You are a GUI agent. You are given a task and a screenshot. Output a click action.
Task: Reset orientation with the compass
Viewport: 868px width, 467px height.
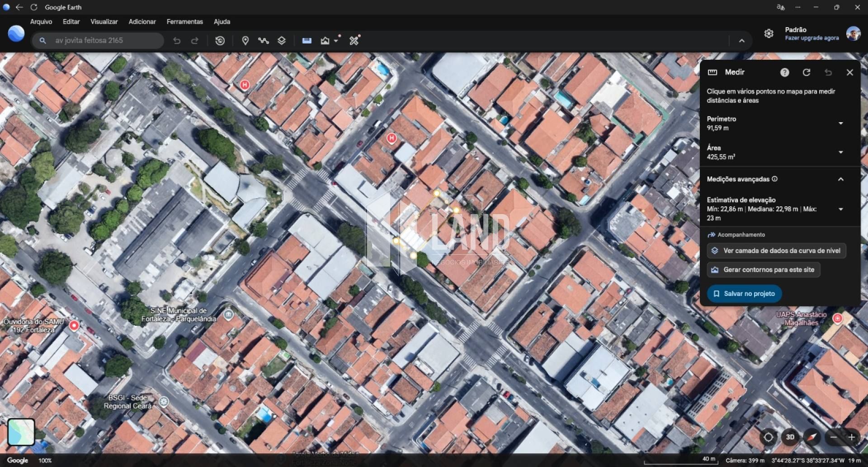pyautogui.click(x=812, y=437)
